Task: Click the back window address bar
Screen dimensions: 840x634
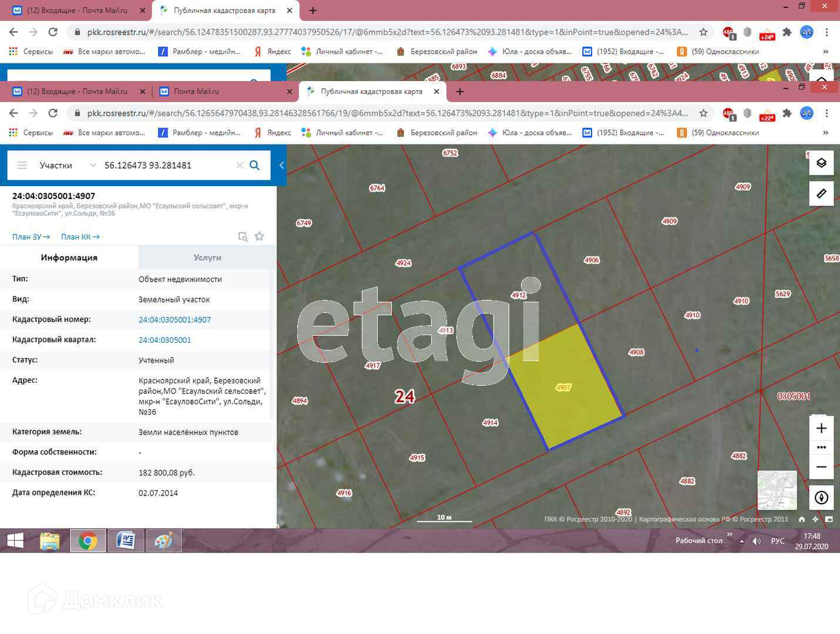Action: click(387, 32)
